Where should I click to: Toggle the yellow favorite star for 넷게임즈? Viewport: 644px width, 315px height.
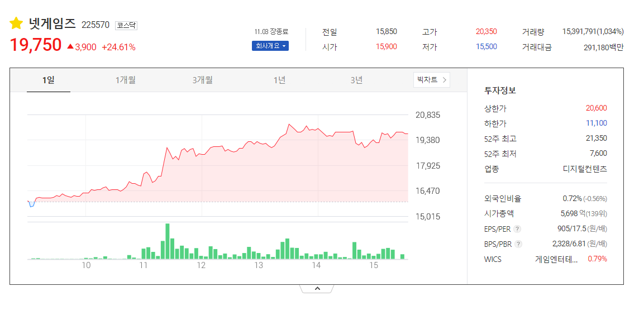pos(16,23)
